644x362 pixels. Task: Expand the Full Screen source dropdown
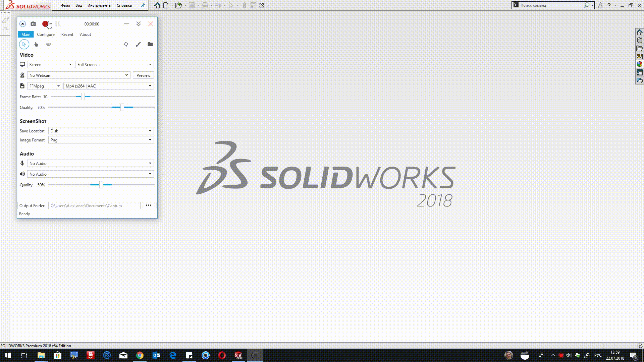114,64
